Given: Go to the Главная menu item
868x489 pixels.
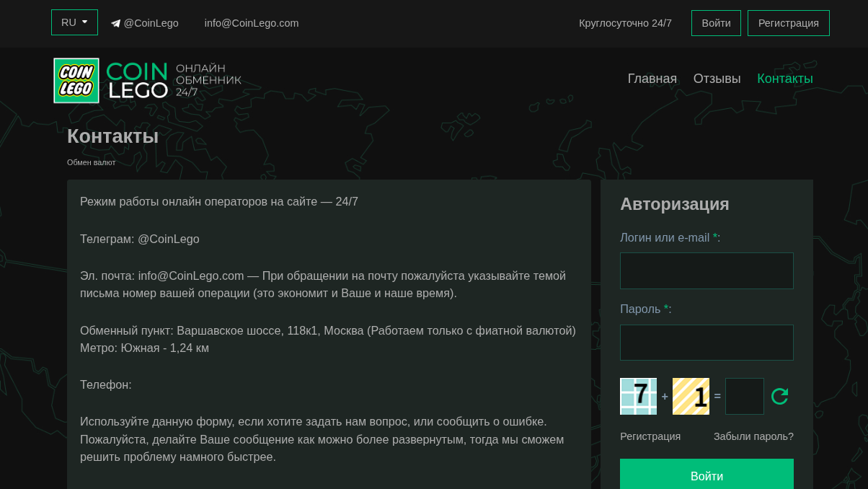Looking at the screenshot, I should [652, 79].
